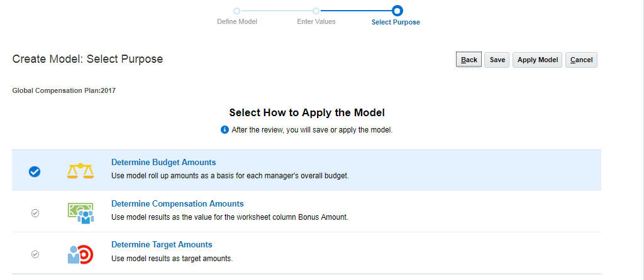Click the money and people compensation icon

[80, 212]
